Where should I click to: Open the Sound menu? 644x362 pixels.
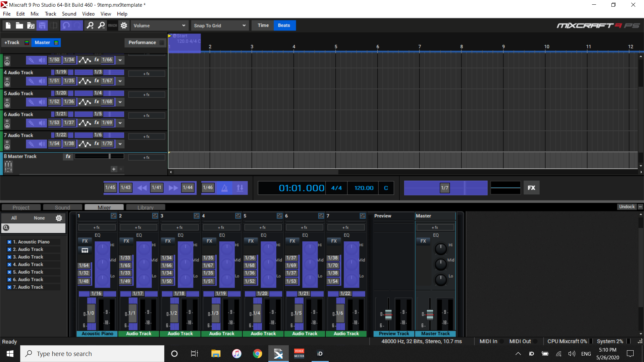click(x=69, y=14)
